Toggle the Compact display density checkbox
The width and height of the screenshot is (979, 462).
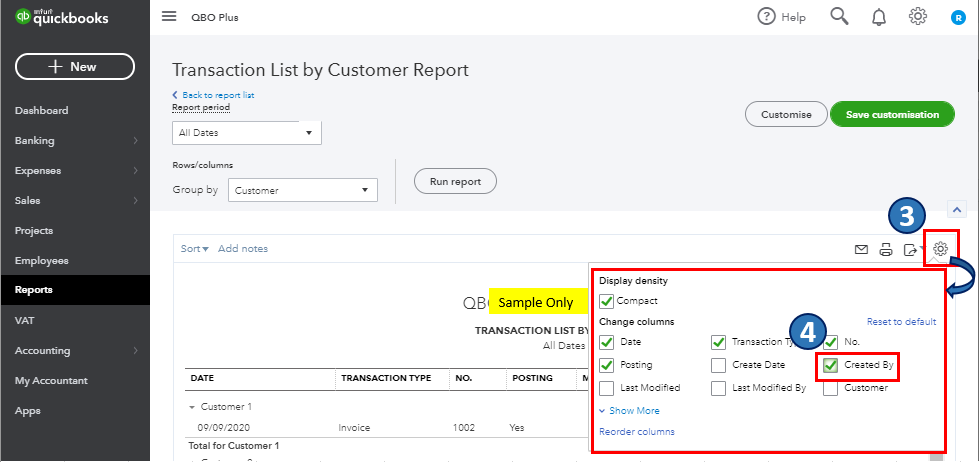[x=607, y=301]
